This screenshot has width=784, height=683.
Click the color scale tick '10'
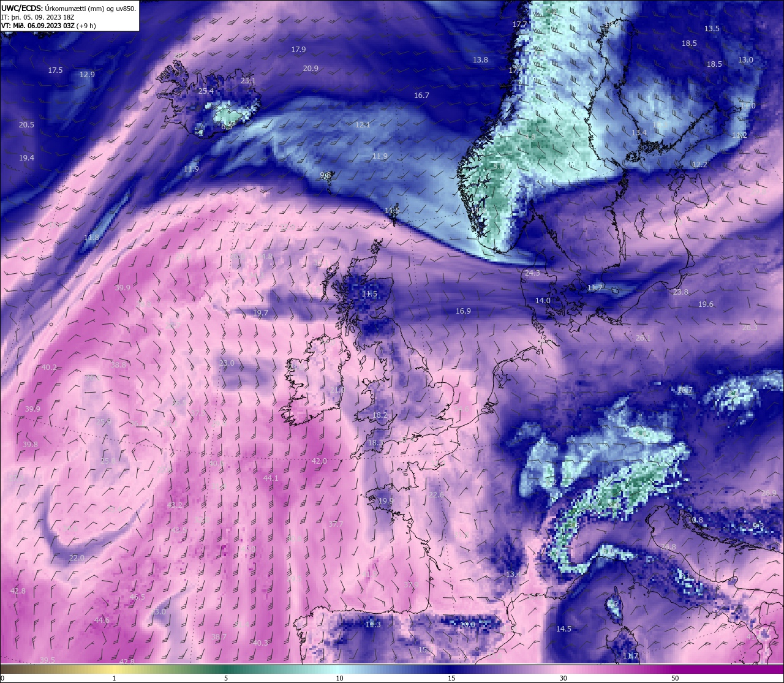tap(339, 678)
